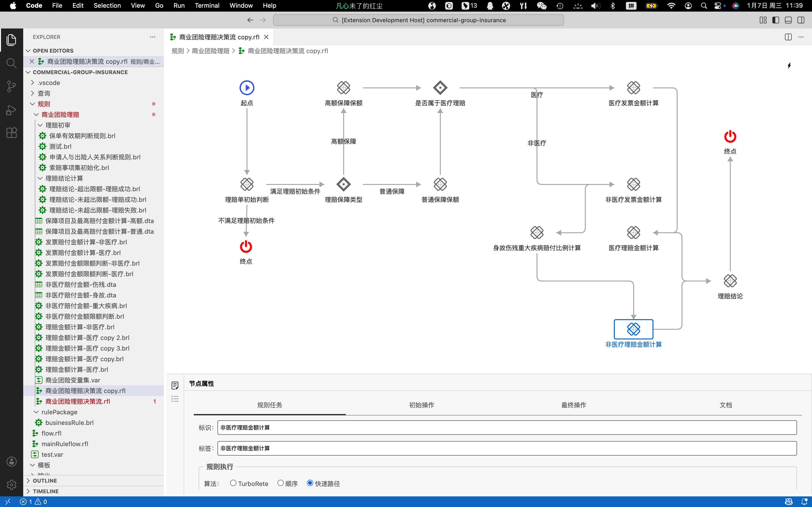The width and height of the screenshot is (812, 507).
Task: Click the 起点 start node icon
Action: click(247, 88)
